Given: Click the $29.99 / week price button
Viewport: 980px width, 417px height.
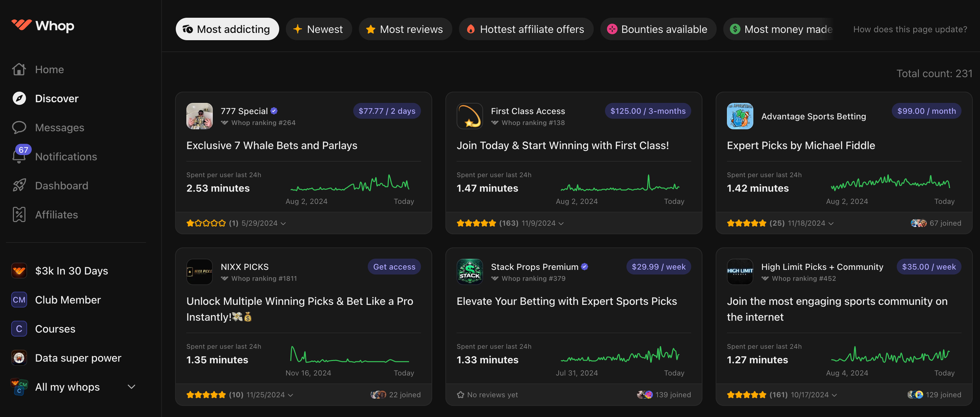Looking at the screenshot, I should 659,267.
